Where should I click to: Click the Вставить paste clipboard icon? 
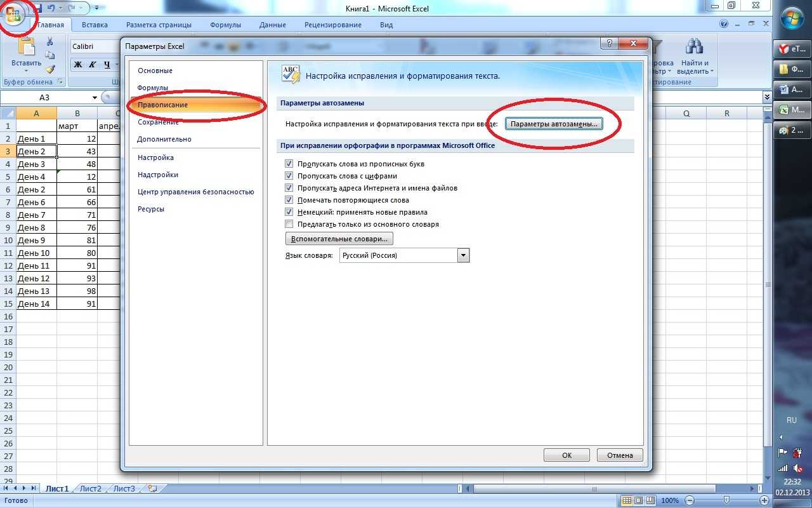[26, 47]
